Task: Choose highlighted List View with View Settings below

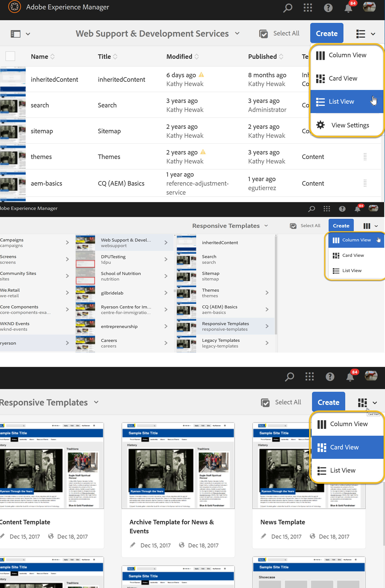Action: pos(347,102)
